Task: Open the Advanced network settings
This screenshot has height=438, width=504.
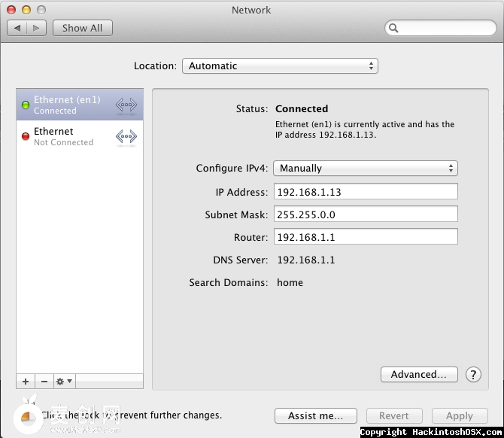Action: [419, 374]
